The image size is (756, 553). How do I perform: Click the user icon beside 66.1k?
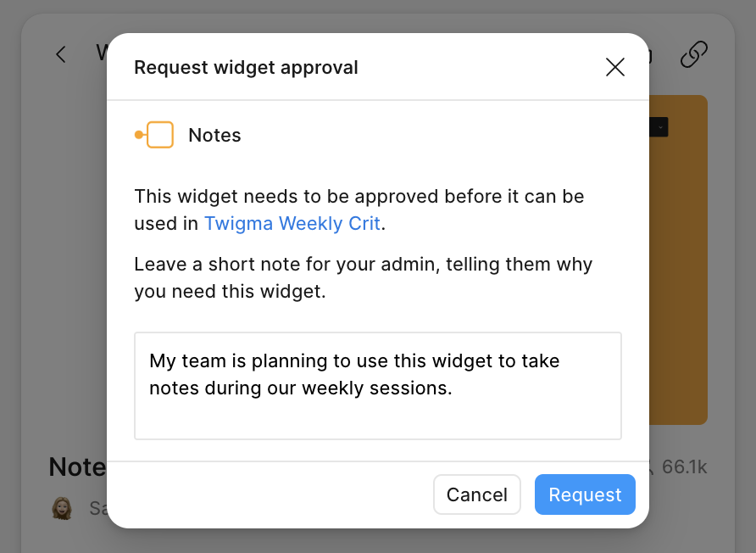(x=651, y=467)
